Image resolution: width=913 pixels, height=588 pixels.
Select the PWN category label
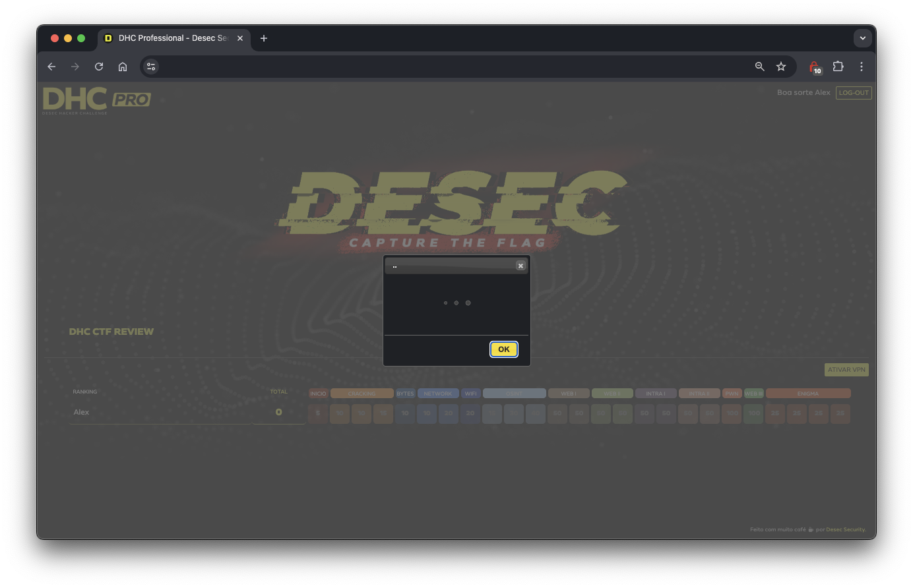tap(732, 394)
